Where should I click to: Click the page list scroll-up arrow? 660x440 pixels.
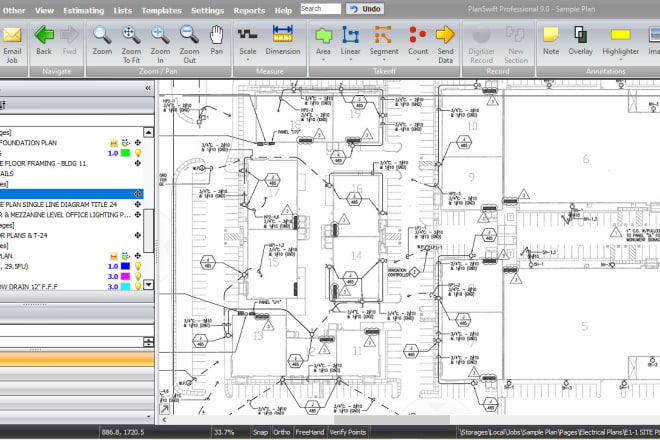pos(149,132)
